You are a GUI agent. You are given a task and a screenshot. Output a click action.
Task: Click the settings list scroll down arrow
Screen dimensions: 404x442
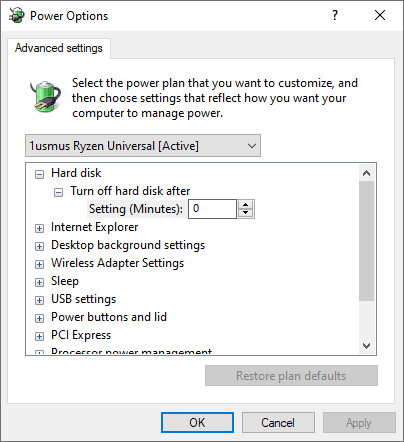[367, 346]
